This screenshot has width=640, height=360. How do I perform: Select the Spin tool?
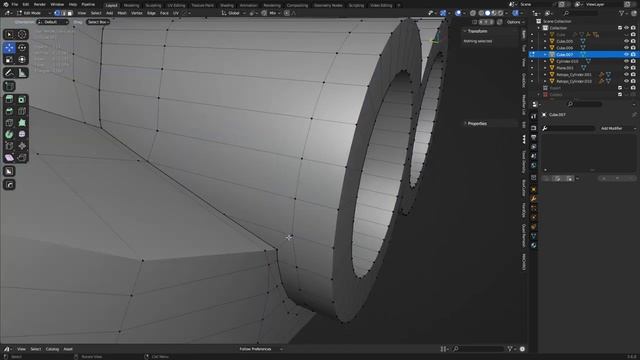tap(9, 134)
